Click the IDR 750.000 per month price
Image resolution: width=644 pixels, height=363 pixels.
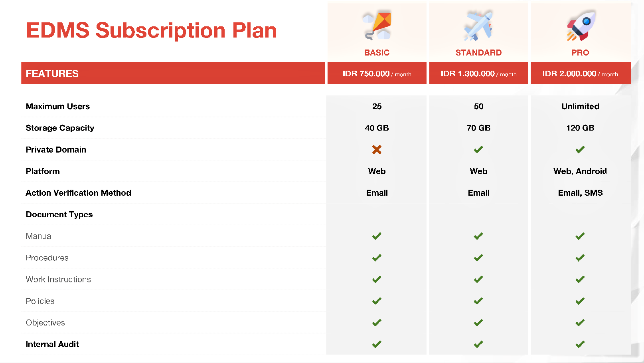point(377,74)
